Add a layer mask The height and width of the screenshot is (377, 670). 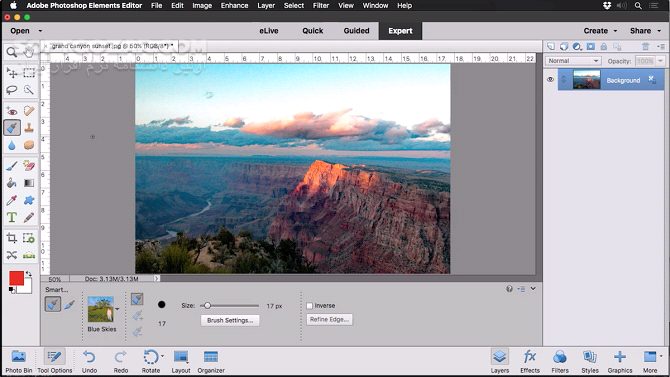591,46
